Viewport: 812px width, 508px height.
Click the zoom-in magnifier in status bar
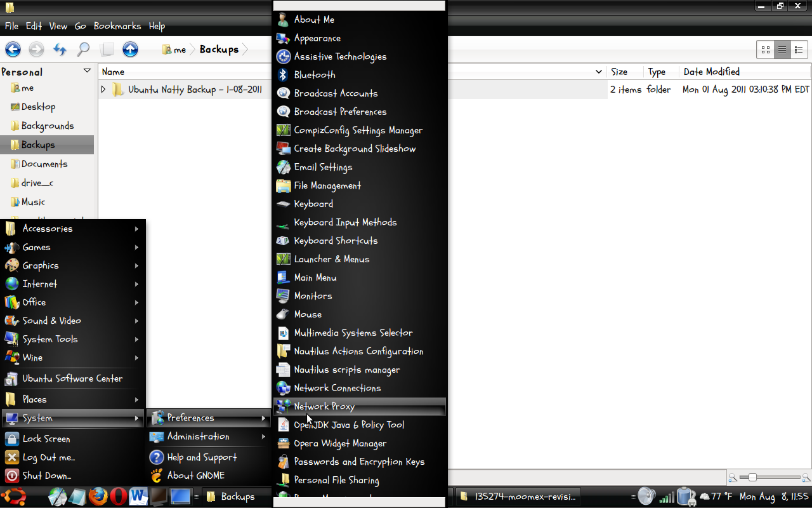tap(806, 478)
